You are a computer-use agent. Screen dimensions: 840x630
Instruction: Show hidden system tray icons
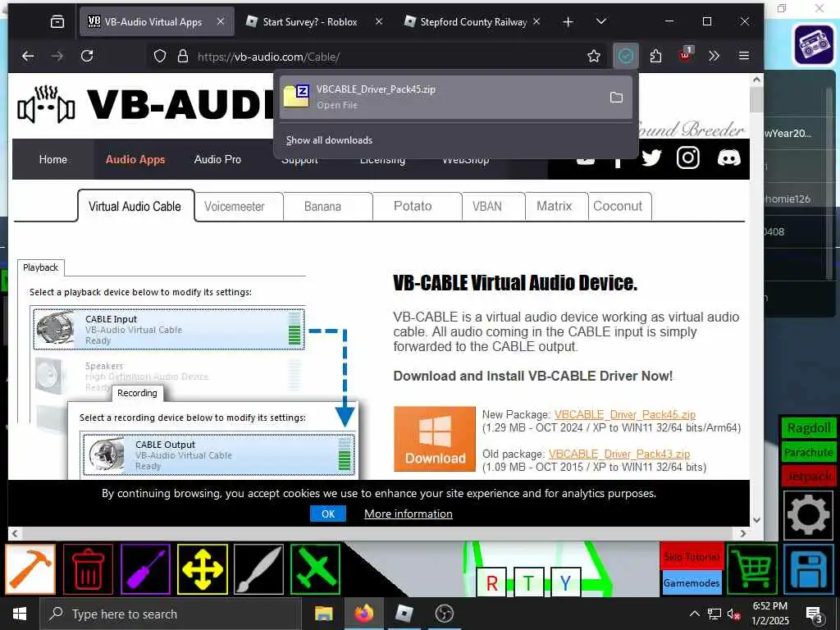pos(694,614)
